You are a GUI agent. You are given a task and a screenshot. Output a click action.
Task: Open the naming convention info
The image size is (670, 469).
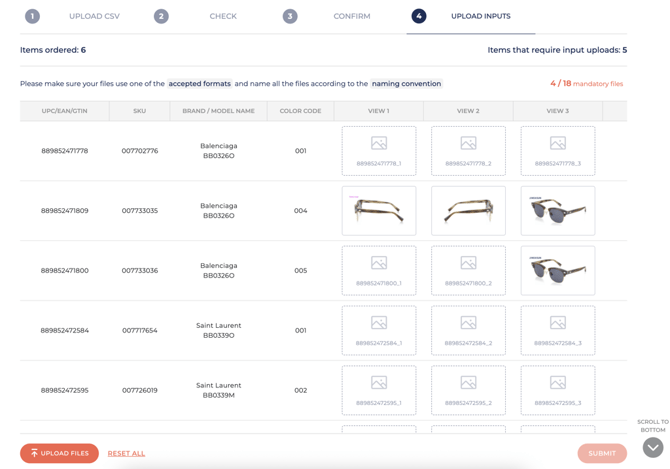(406, 84)
